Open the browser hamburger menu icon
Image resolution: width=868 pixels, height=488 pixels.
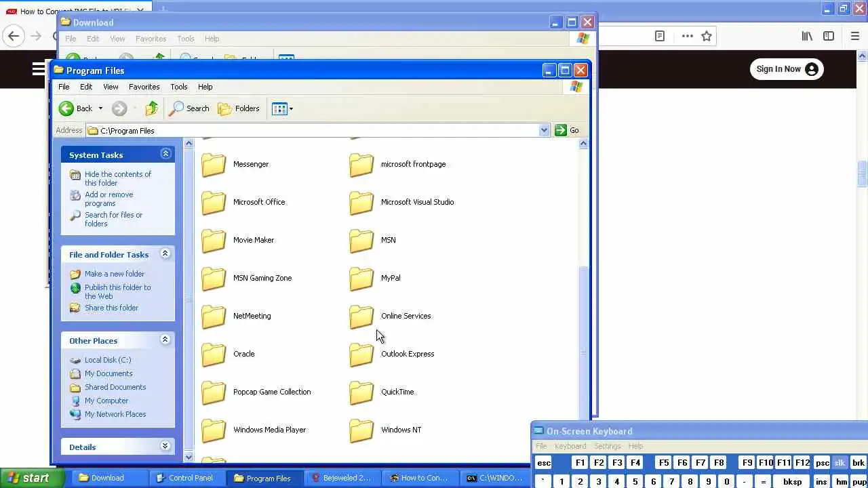coord(855,37)
